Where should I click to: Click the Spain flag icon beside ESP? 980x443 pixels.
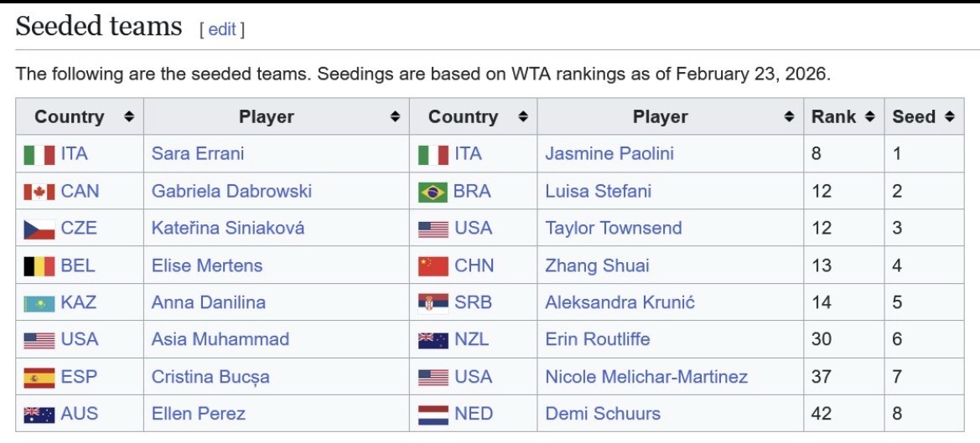point(39,378)
